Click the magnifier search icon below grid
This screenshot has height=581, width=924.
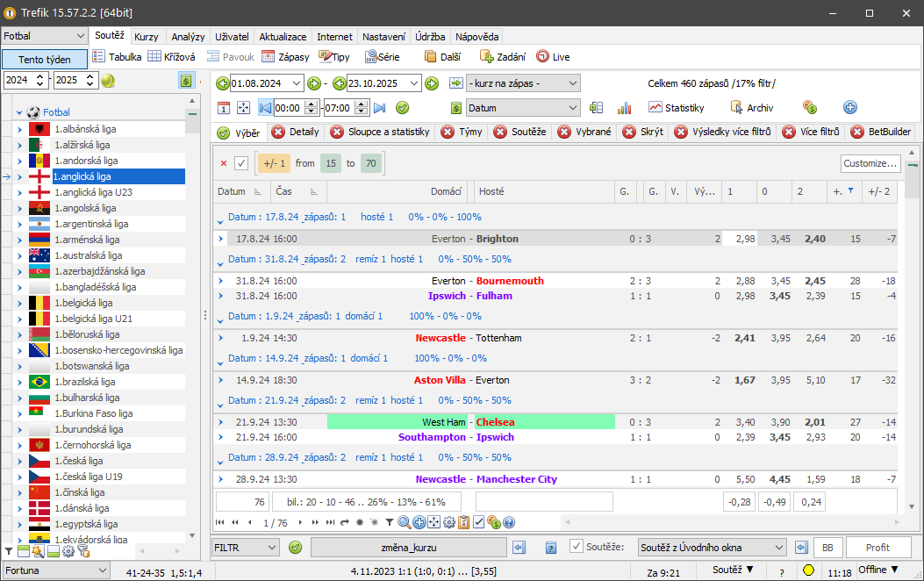pyautogui.click(x=405, y=522)
